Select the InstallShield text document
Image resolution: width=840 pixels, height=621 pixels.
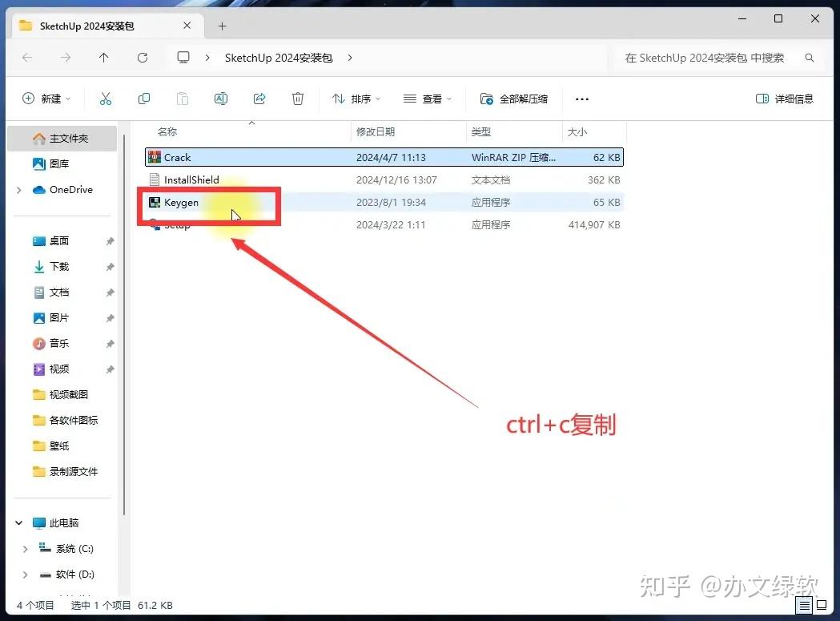[384, 179]
